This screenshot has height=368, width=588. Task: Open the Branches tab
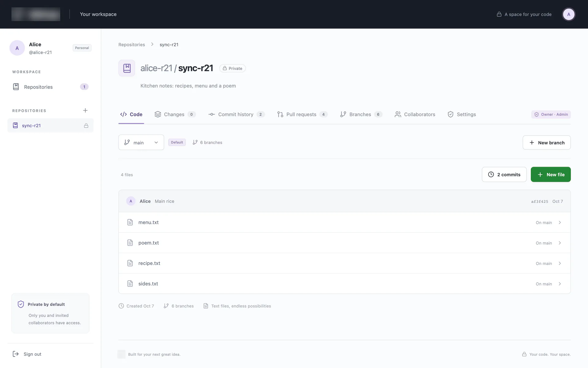361,114
